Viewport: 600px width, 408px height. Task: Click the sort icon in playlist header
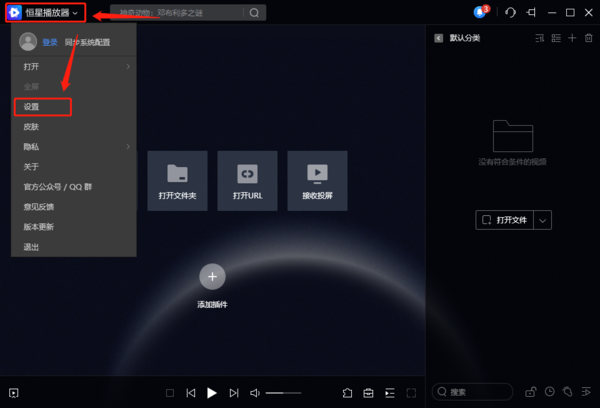coord(540,38)
